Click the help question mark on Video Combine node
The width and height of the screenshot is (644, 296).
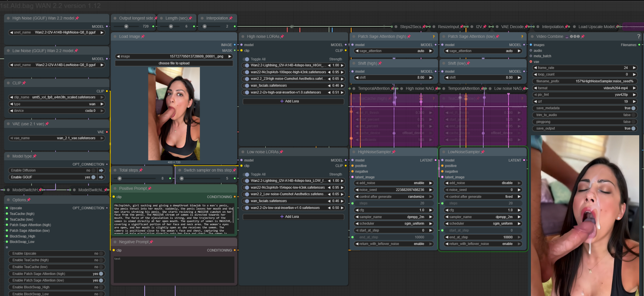click(638, 36)
